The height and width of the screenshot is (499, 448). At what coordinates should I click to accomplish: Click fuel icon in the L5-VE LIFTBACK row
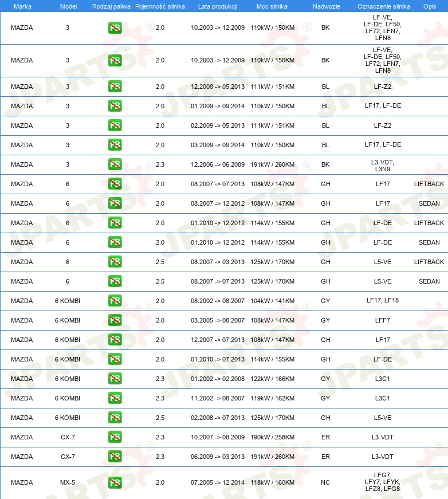point(115,261)
